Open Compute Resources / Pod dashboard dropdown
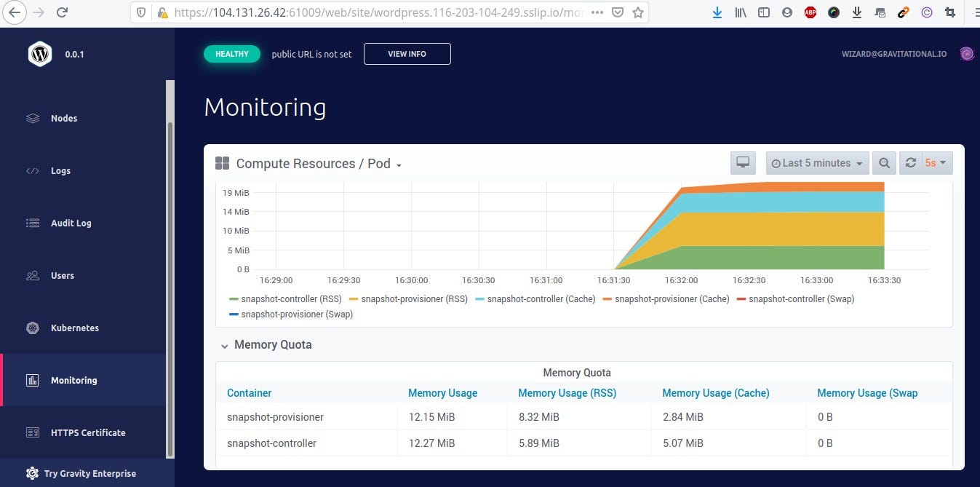 point(319,164)
